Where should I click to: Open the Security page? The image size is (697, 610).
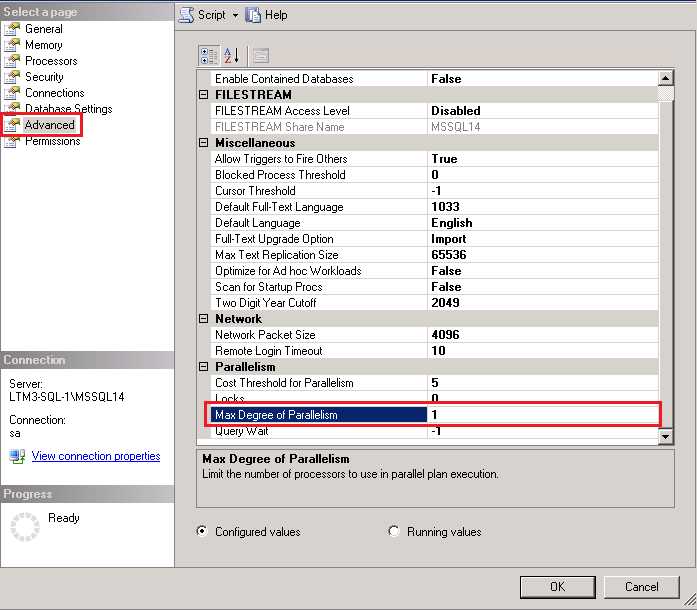44,77
